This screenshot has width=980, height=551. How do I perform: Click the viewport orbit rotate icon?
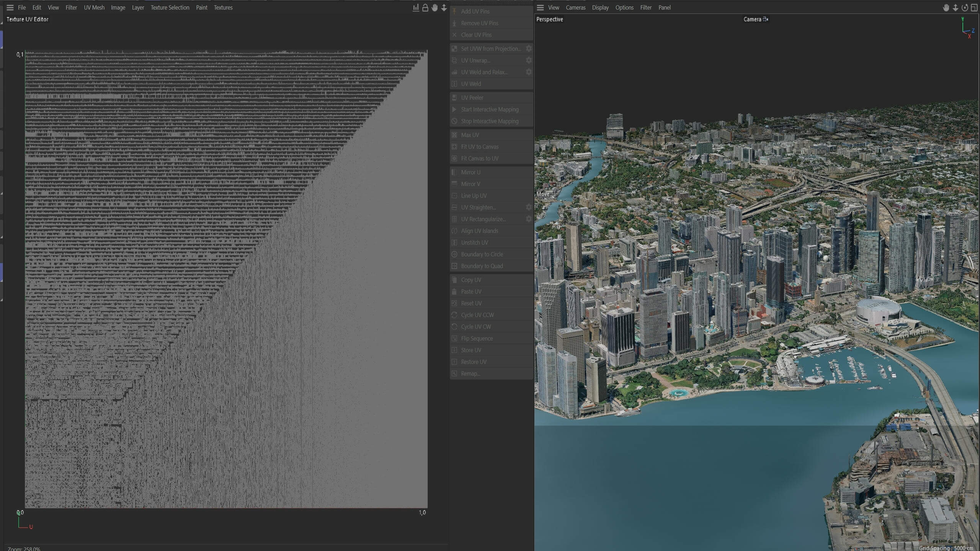[x=965, y=8]
